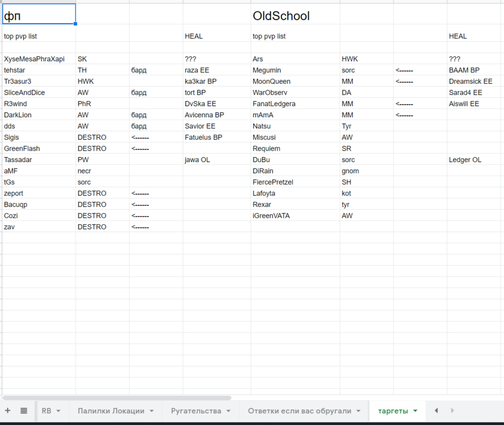Screen dimensions: 504x425
Task: Switch to the RB sheet tab
Action: pos(46,411)
